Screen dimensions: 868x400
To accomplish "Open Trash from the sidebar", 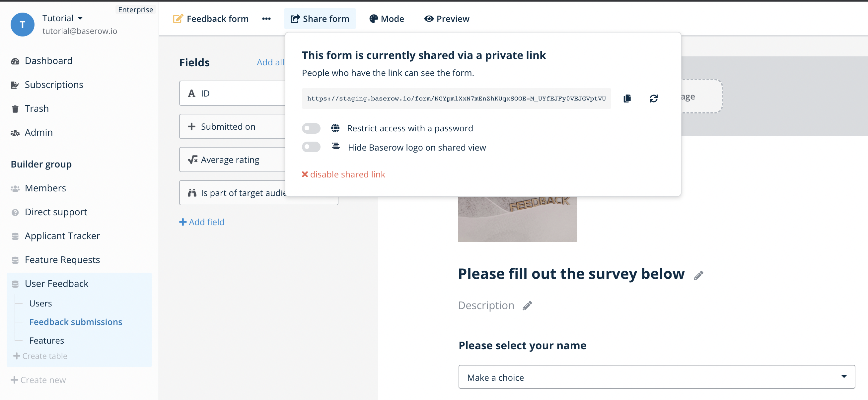I will tap(37, 108).
